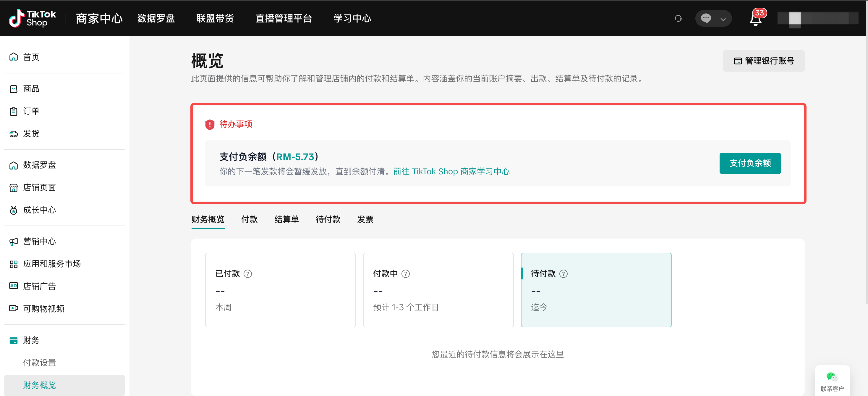Viewport: 868px width, 396px height.
Task: Click the notification bell icon
Action: tap(755, 20)
